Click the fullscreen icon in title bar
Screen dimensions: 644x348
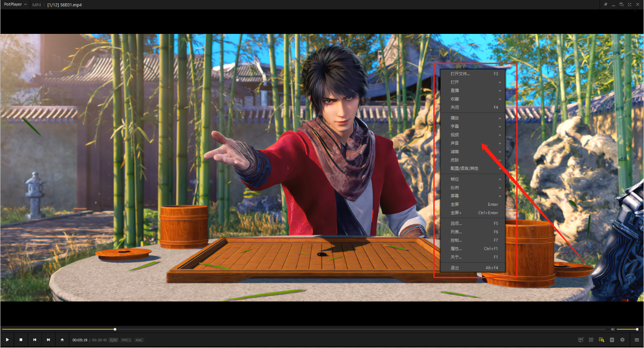pyautogui.click(x=629, y=5)
